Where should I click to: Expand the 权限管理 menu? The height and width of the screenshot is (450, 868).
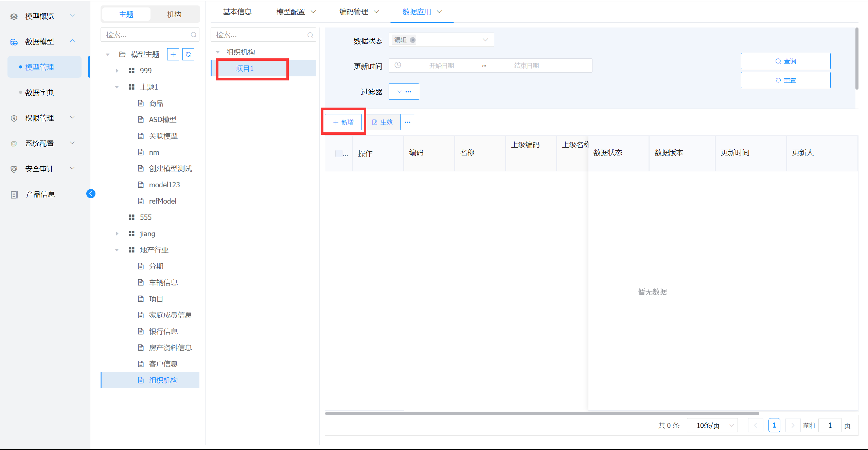(x=45, y=118)
